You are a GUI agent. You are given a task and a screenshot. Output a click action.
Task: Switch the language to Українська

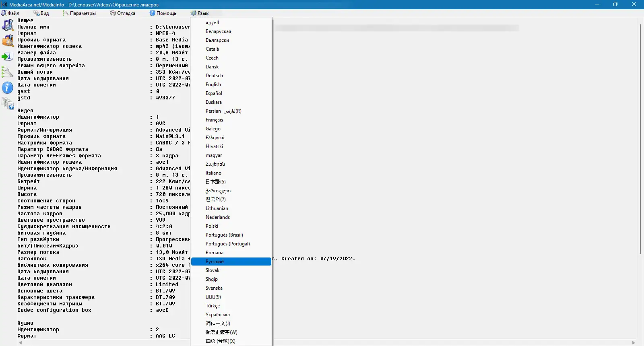(x=231, y=315)
